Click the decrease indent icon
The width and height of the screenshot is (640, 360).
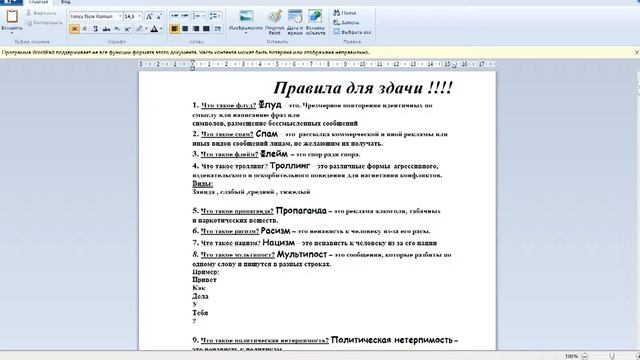pos(175,16)
